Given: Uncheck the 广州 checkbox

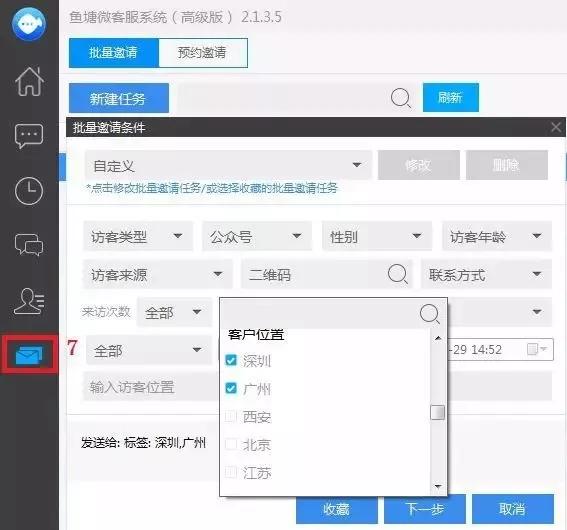Looking at the screenshot, I should (231, 388).
